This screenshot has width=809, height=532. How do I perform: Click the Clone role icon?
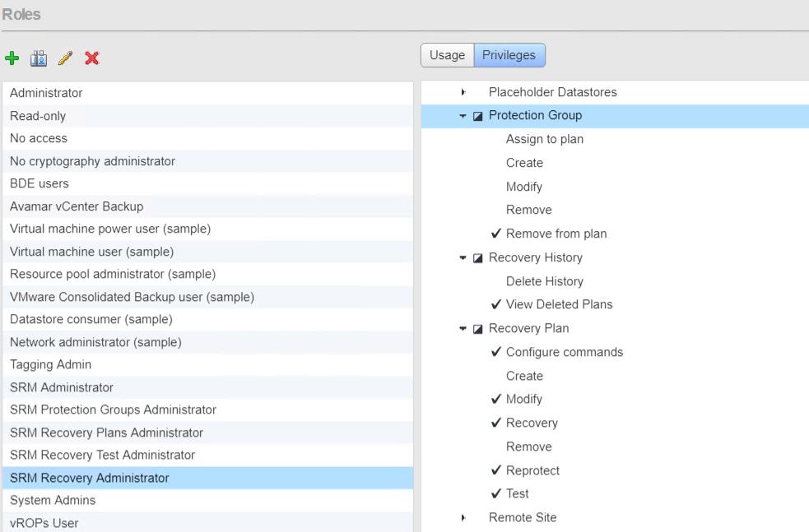pyautogui.click(x=39, y=58)
